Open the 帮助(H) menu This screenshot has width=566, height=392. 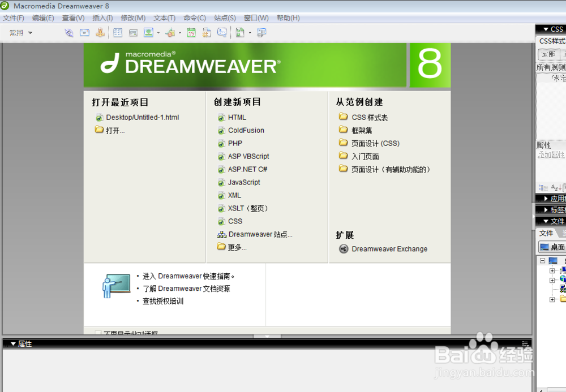click(288, 18)
